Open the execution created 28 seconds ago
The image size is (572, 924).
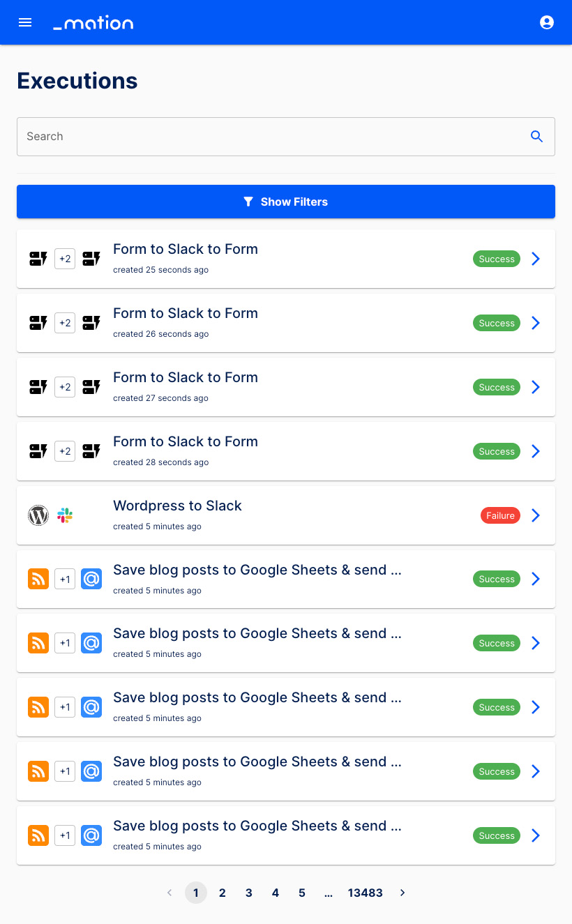click(x=536, y=451)
